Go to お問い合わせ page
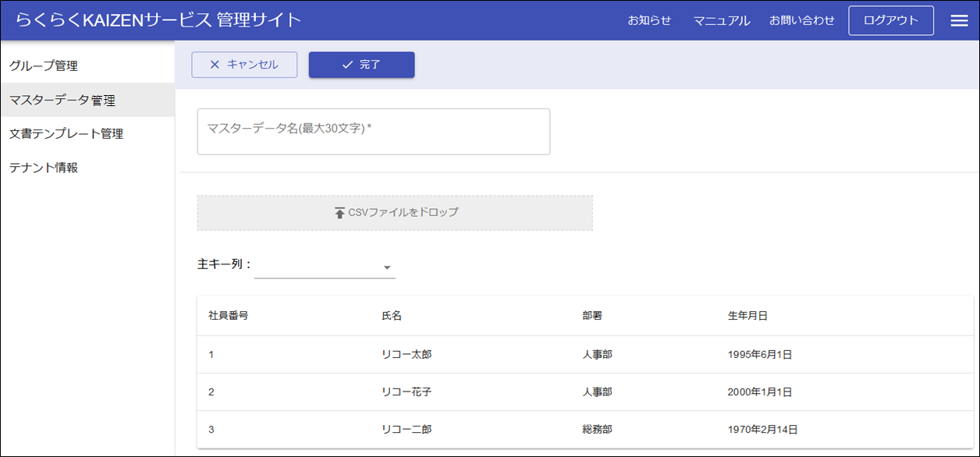This screenshot has height=457, width=980. [801, 21]
